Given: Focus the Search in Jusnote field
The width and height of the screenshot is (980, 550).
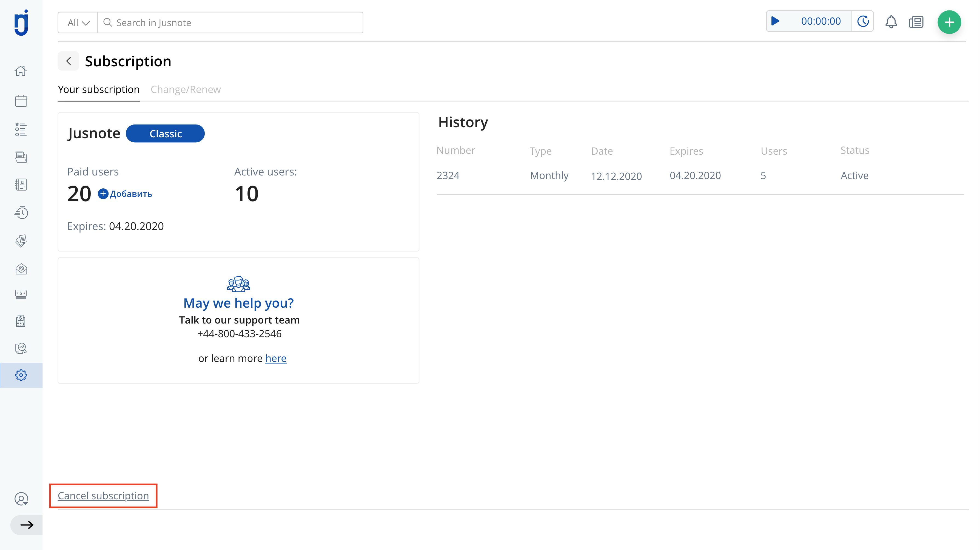Looking at the screenshot, I should [230, 23].
